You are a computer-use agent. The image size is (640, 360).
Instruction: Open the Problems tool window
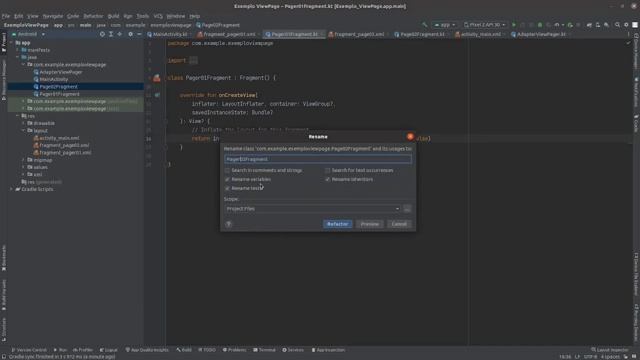click(234, 350)
